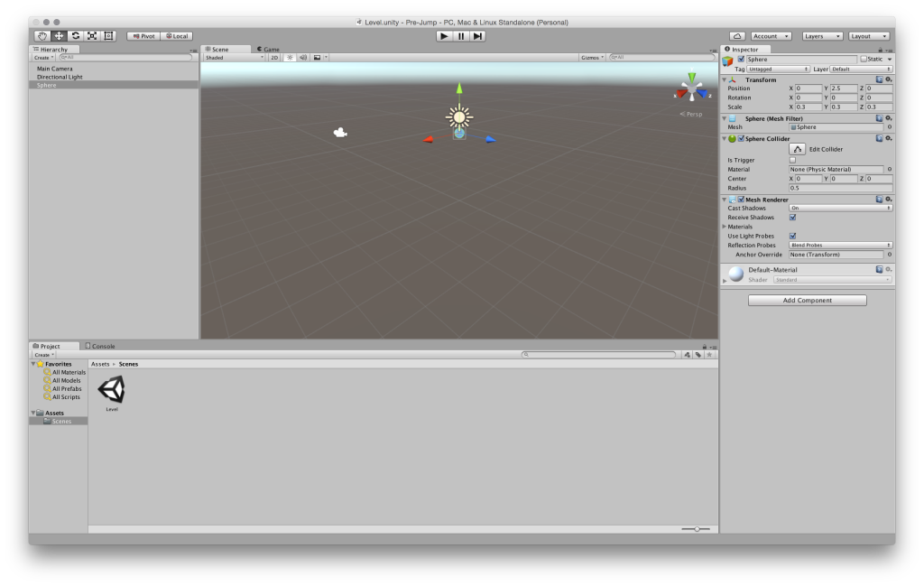
Task: Uncheck Use Light Probes
Action: [793, 235]
